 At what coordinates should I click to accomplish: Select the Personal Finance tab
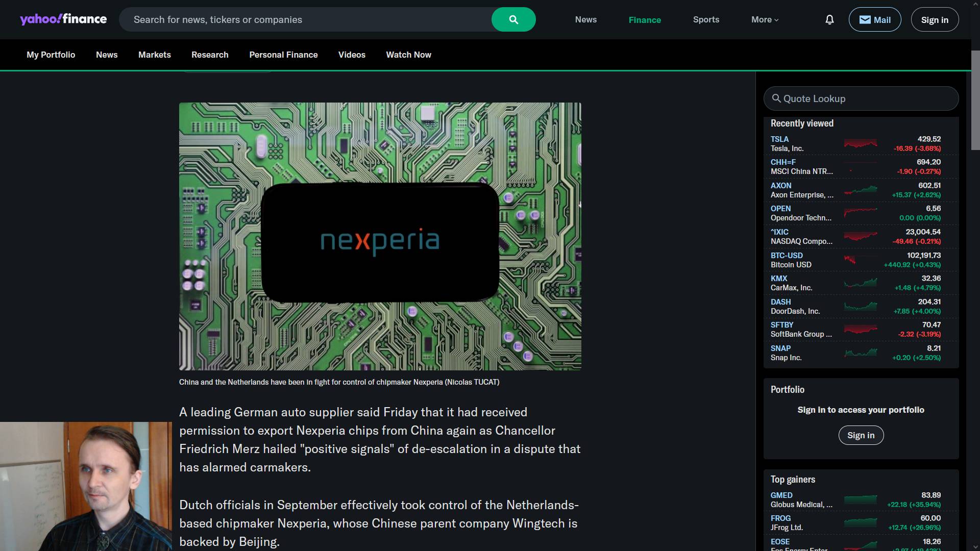(283, 55)
